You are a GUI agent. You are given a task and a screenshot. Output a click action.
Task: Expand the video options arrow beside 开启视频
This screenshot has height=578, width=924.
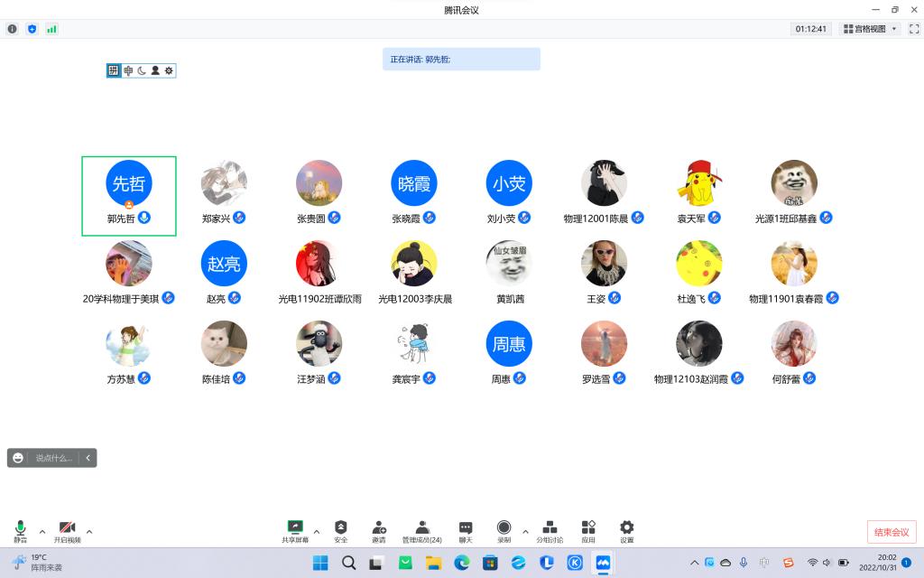[x=88, y=531]
